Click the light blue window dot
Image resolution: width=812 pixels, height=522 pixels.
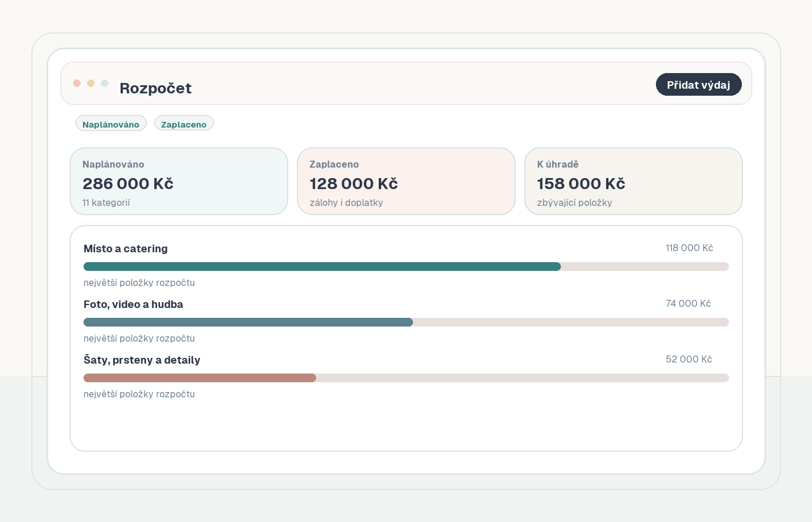tap(104, 84)
